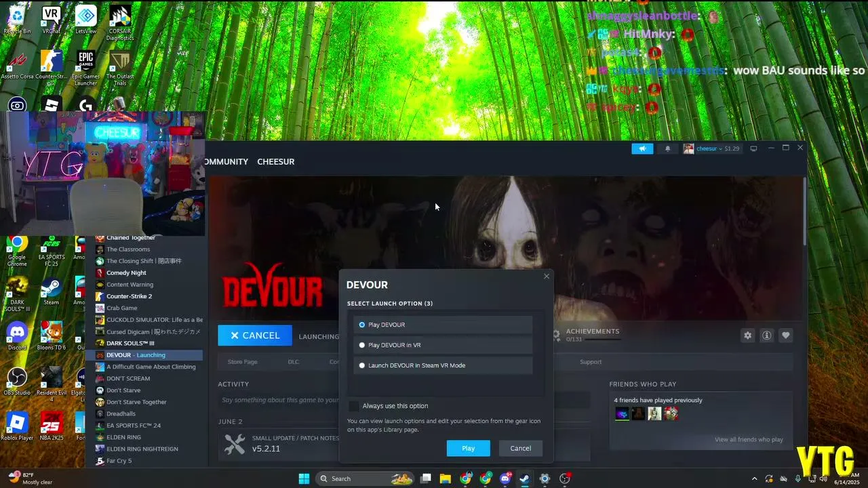This screenshot has height=488, width=868.
Task: Launch Assetto Corsa desktop shortcut
Action: 17,65
